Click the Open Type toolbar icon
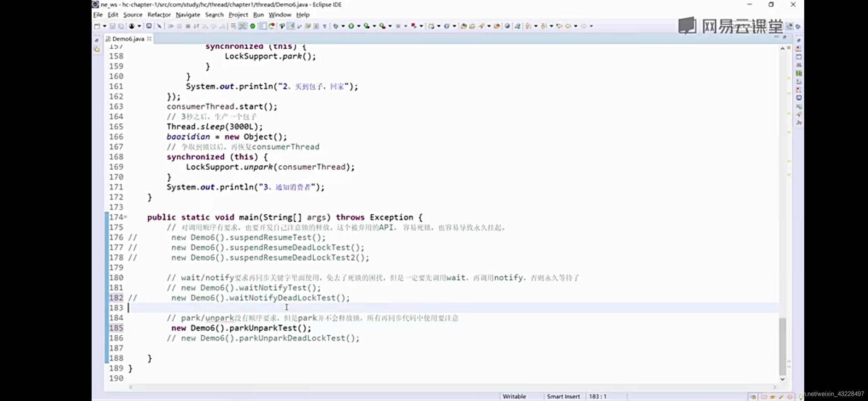Screen dimensions: 868x401 (463, 26)
